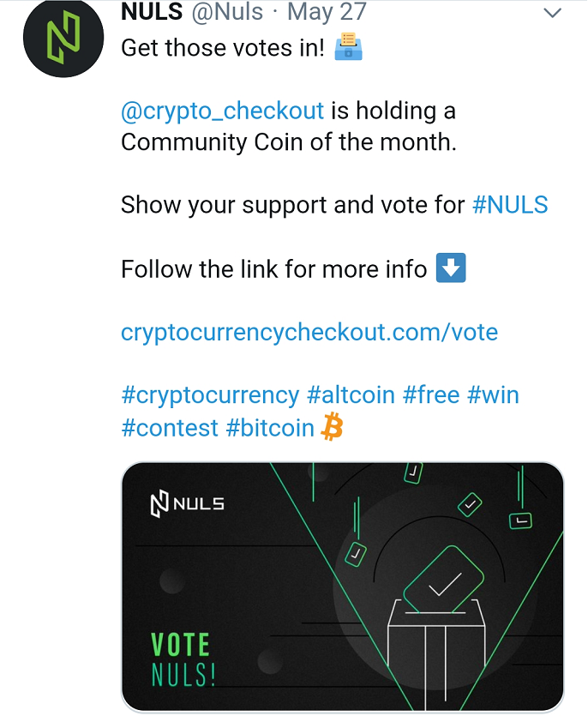Follow the cryptocurrencycheckout.com/vote link
Image resolution: width=588 pixels, height=722 pixels.
pos(309,333)
